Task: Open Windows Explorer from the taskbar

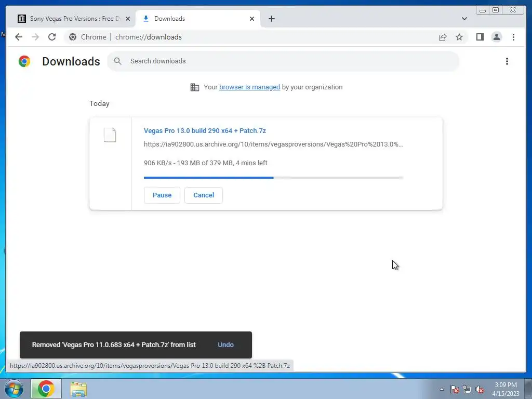Action: coord(78,389)
